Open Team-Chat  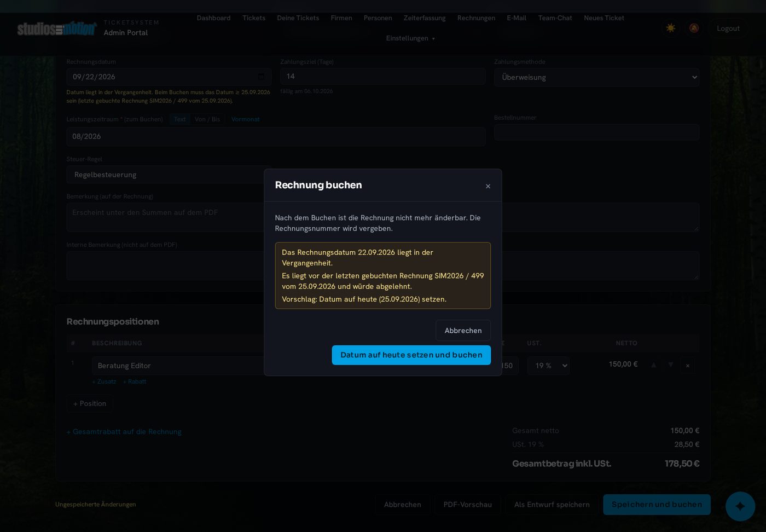tap(555, 18)
